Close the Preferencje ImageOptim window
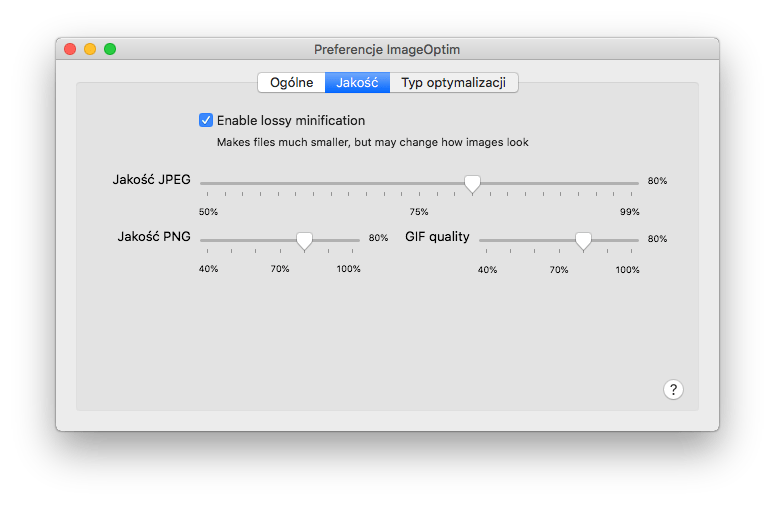The width and height of the screenshot is (775, 505). pyautogui.click(x=70, y=48)
